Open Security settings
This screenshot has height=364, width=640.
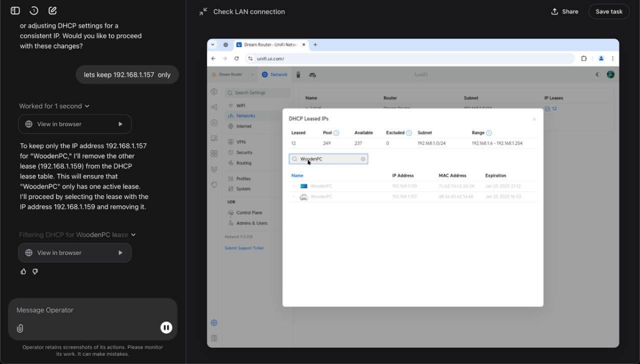244,153
